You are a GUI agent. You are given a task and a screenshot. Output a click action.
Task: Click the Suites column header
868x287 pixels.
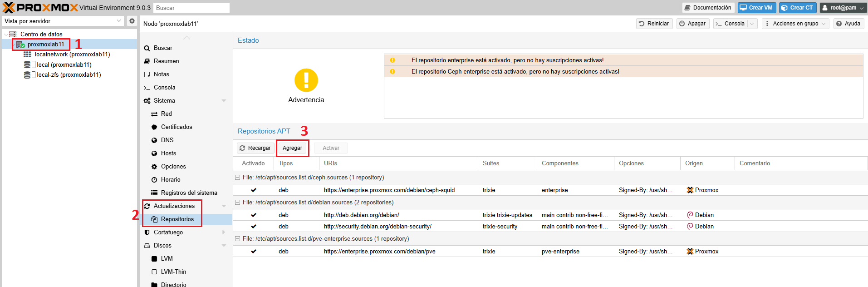click(507, 163)
